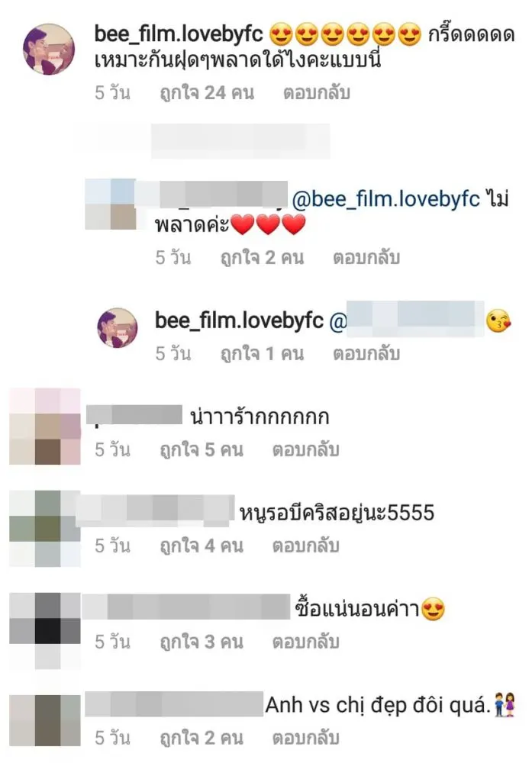This screenshot has width=532, height=763.
Task: Tap the @bee_film.lovebyfc mention link
Action: 385,199
